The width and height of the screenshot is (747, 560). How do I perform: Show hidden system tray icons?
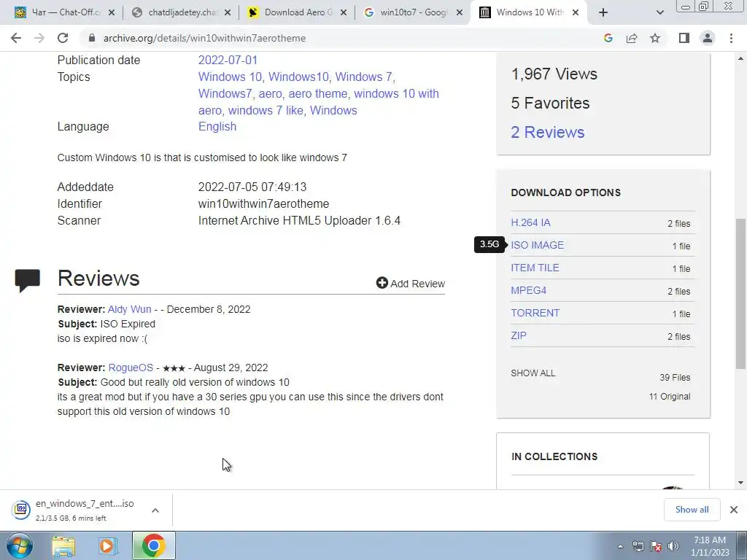tap(620, 546)
